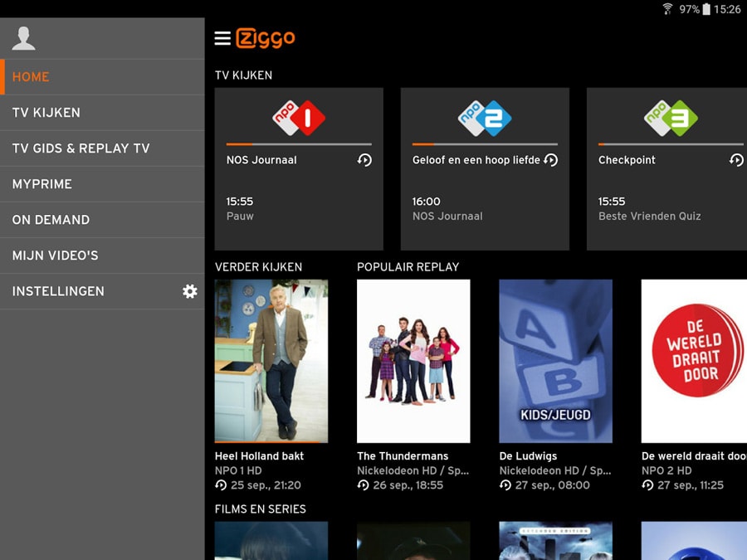Click the Ziggo logo

point(266,38)
